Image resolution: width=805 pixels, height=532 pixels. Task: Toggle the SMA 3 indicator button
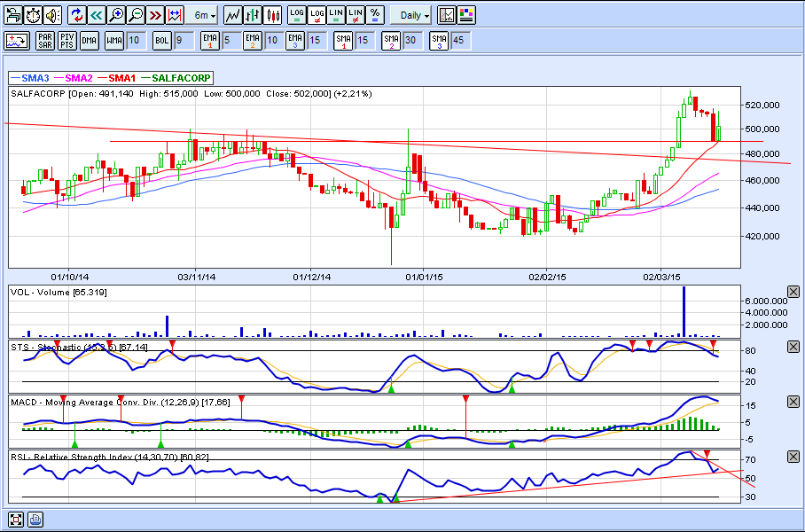click(438, 40)
